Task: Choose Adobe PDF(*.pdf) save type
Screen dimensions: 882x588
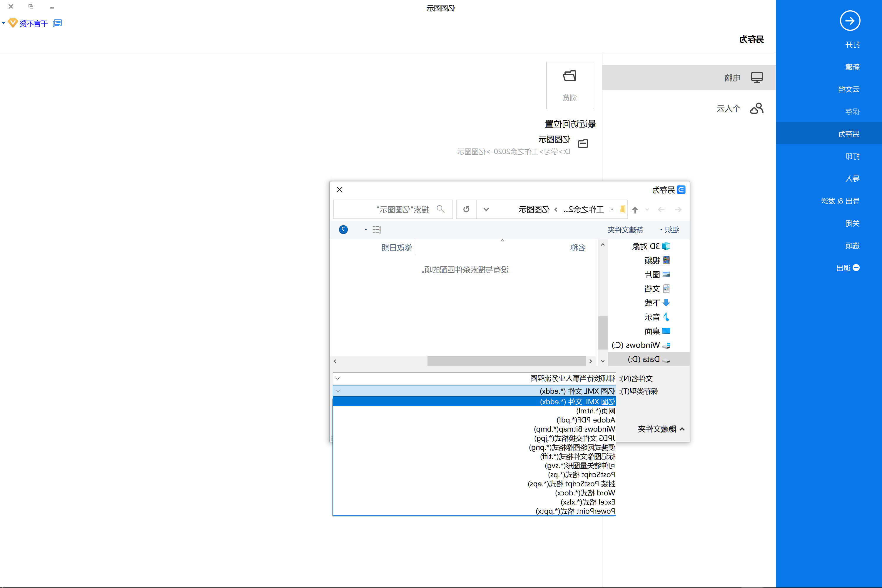Action: point(474,420)
